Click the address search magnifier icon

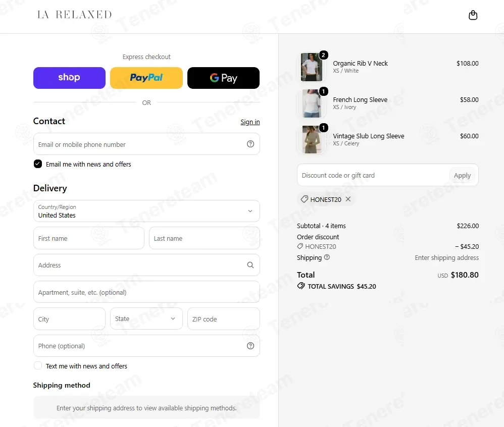point(250,265)
